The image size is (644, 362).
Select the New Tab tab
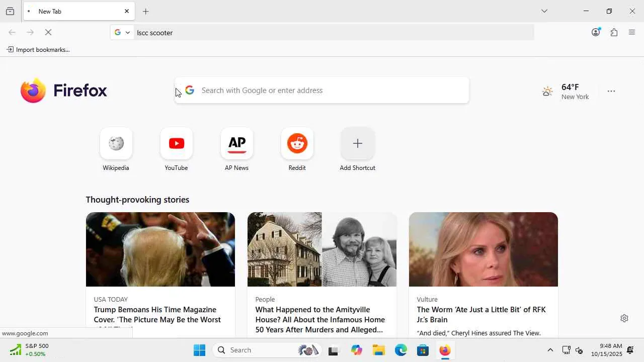pos(79,11)
